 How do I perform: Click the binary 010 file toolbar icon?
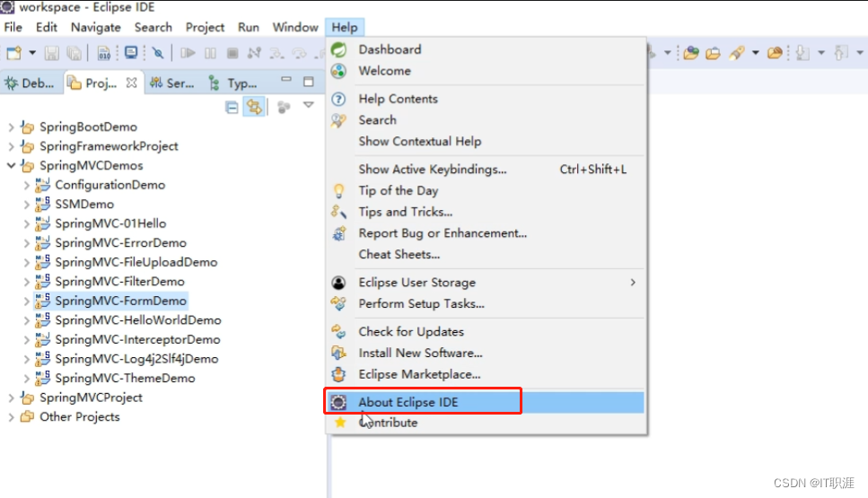[103, 53]
